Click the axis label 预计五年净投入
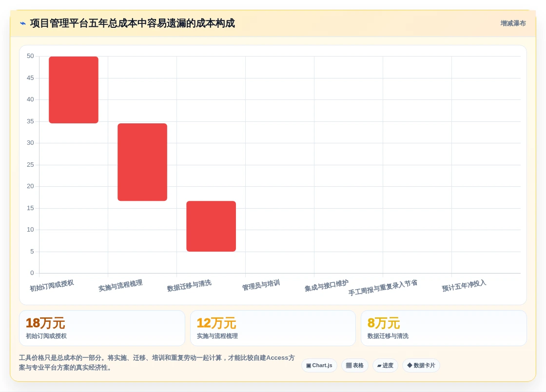 (464, 286)
